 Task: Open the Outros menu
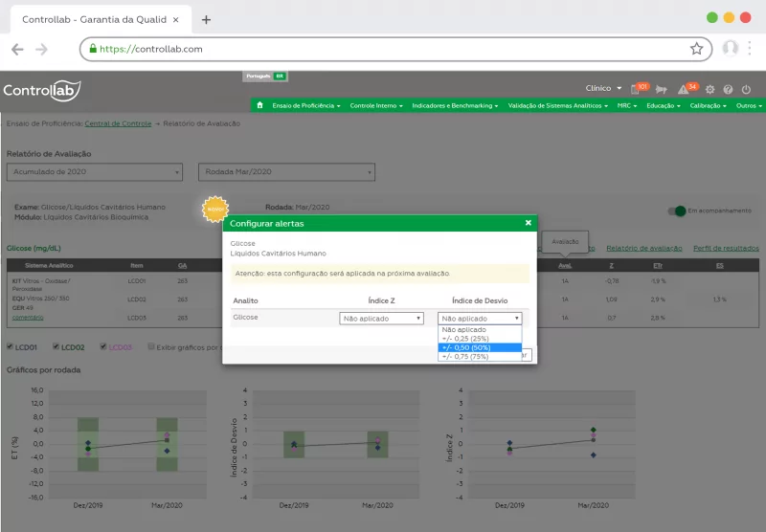749,105
